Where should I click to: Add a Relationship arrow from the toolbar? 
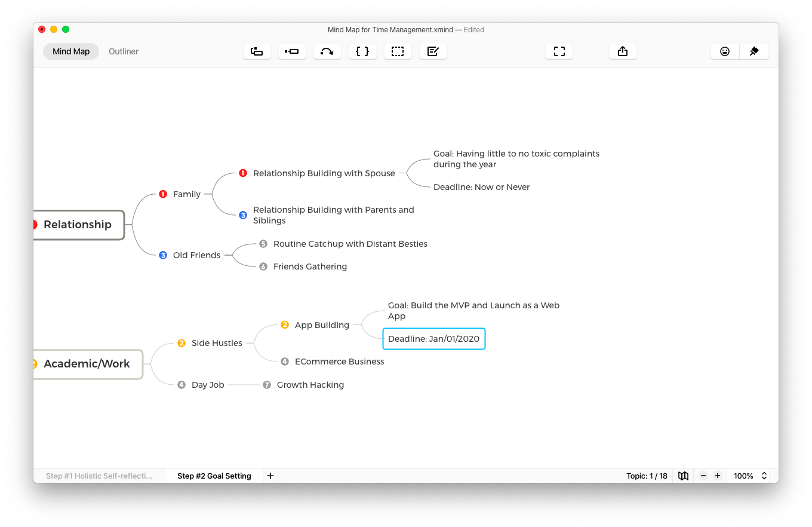pyautogui.click(x=327, y=51)
